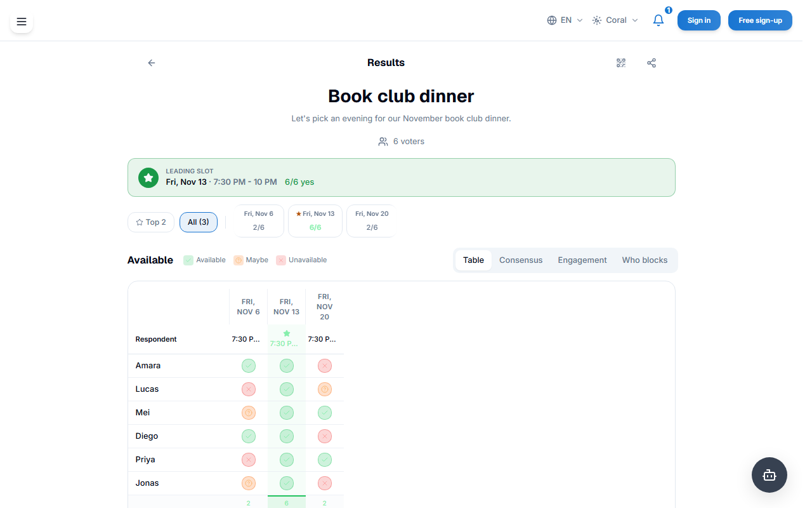Filter to Top 2 slots
Image resolution: width=812 pixels, height=508 pixels.
coord(151,222)
